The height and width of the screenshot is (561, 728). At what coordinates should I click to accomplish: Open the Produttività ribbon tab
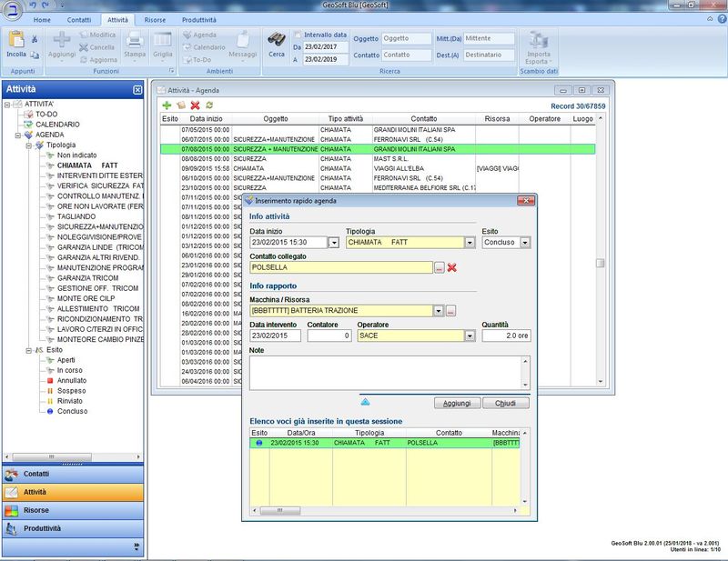pyautogui.click(x=197, y=19)
